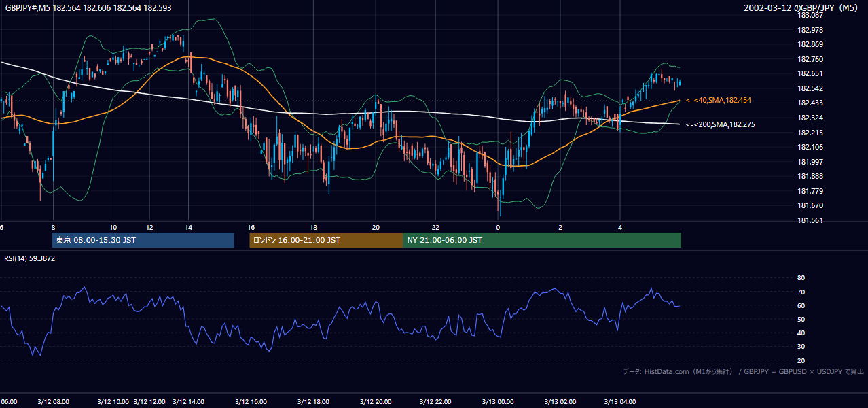The width and height of the screenshot is (868, 408).
Task: Click the 3/12 10:00 date label
Action: pos(113,401)
